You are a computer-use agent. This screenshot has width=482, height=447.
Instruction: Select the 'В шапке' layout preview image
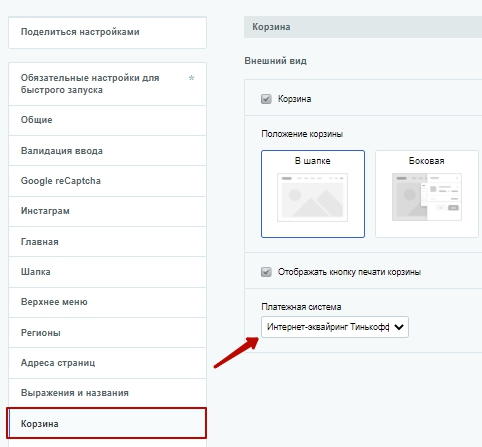pyautogui.click(x=312, y=197)
